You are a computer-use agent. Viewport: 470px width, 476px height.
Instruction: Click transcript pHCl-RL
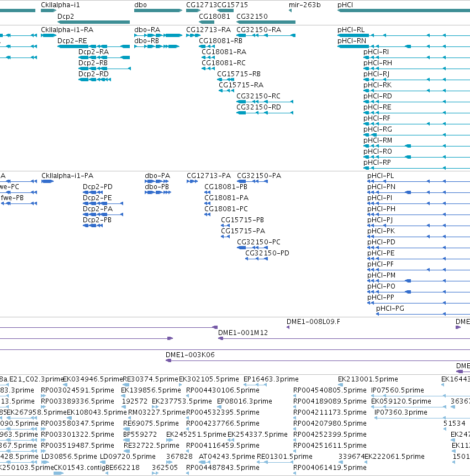[351, 30]
